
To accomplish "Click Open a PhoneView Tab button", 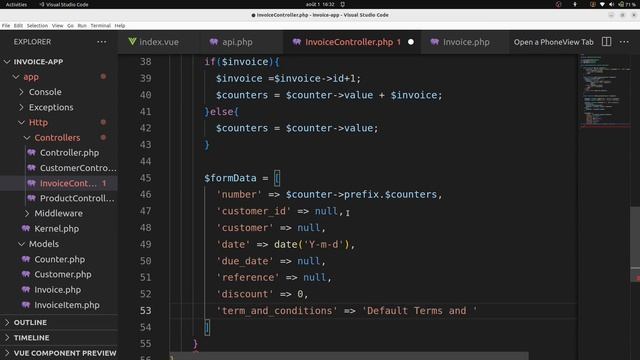I will pos(553,42).
